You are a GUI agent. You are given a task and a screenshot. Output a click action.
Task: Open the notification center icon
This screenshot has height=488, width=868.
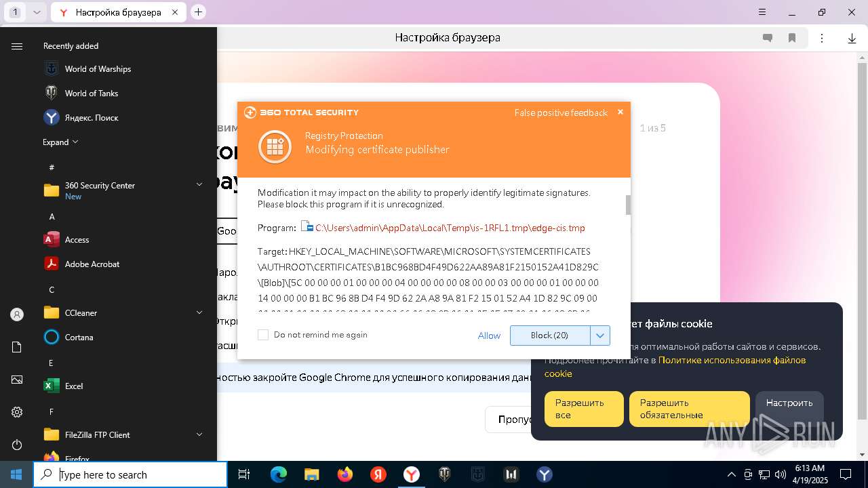pyautogui.click(x=846, y=474)
